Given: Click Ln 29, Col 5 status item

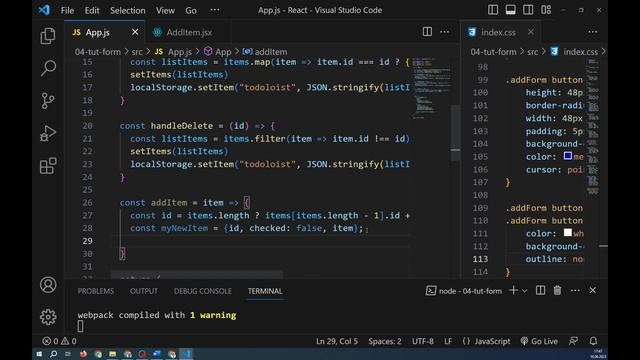Looking at the screenshot, I should click(337, 341).
